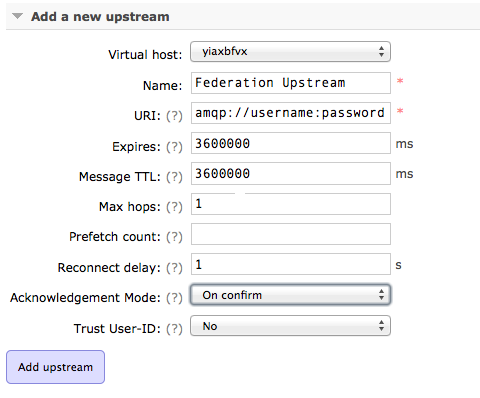This screenshot has height=398, width=480.
Task: Click the s unit beside Reconnect delay
Action: tap(398, 265)
